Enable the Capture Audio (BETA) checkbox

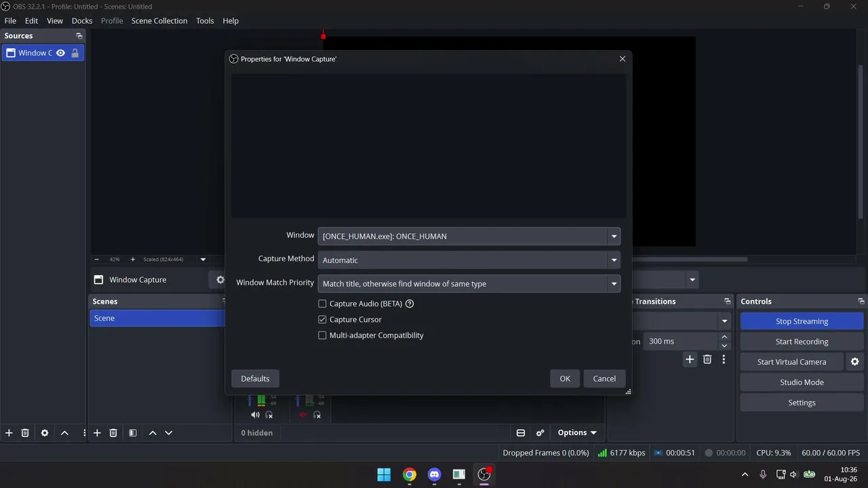coord(322,304)
